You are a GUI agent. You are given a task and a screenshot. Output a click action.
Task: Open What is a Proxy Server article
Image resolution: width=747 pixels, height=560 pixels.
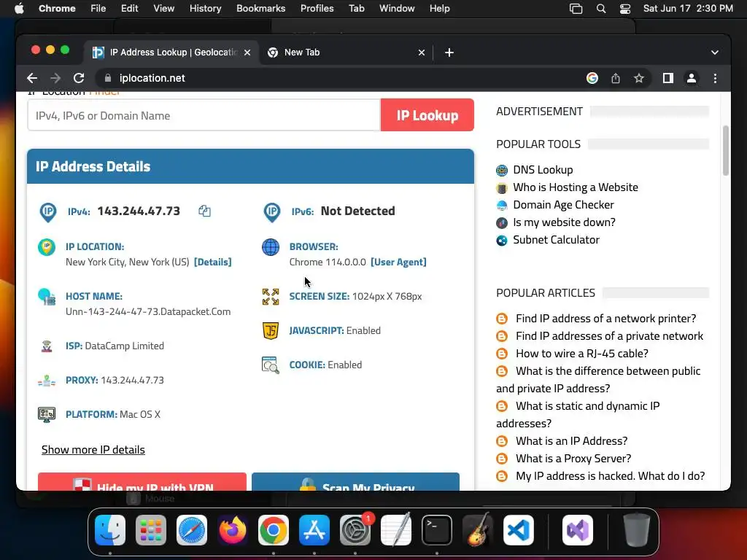[x=573, y=459]
